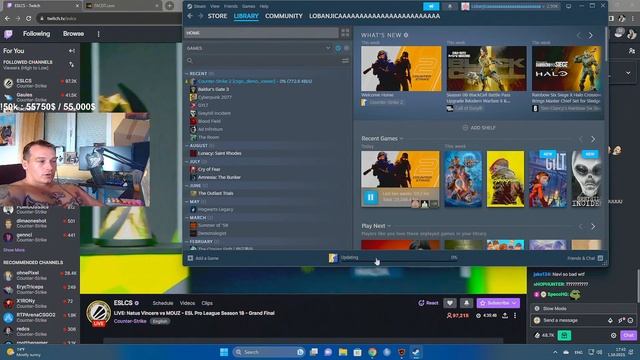Click Show More in followed channels

point(14,250)
